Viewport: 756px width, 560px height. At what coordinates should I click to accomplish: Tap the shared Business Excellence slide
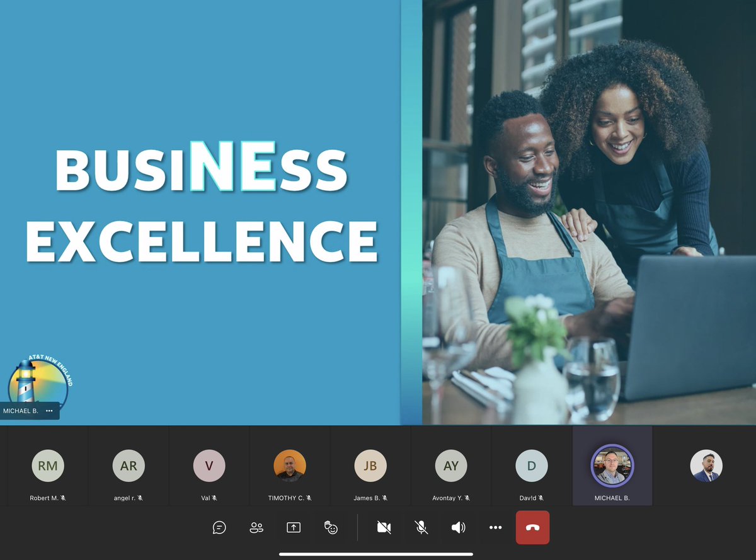[378, 212]
